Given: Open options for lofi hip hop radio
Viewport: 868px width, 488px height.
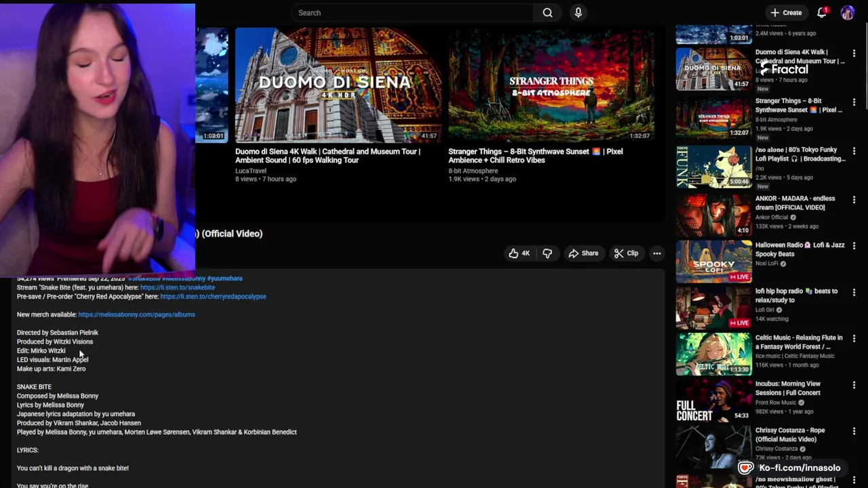Looking at the screenshot, I should pos(854,293).
